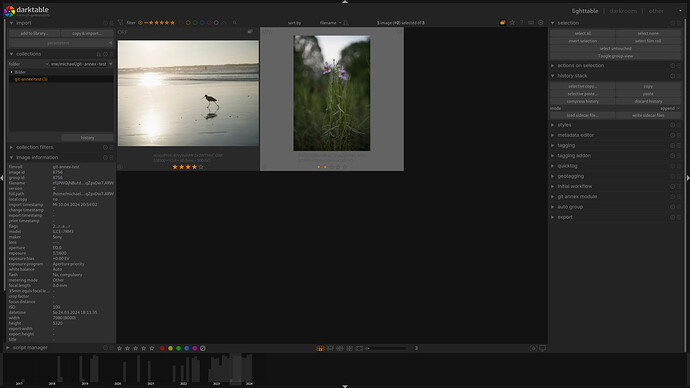The width and height of the screenshot is (690, 388).
Task: Collapse the collections module
Action: (x=11, y=54)
